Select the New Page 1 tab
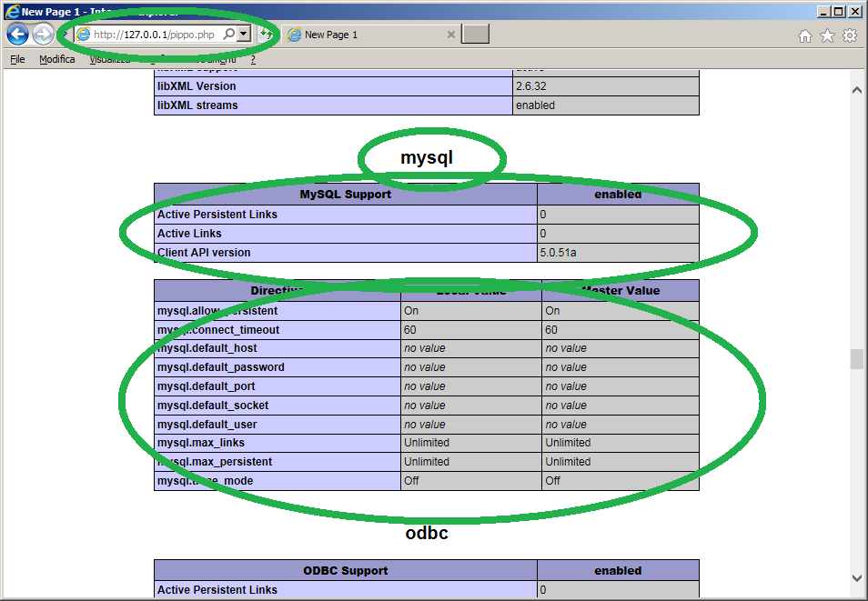 tap(364, 35)
